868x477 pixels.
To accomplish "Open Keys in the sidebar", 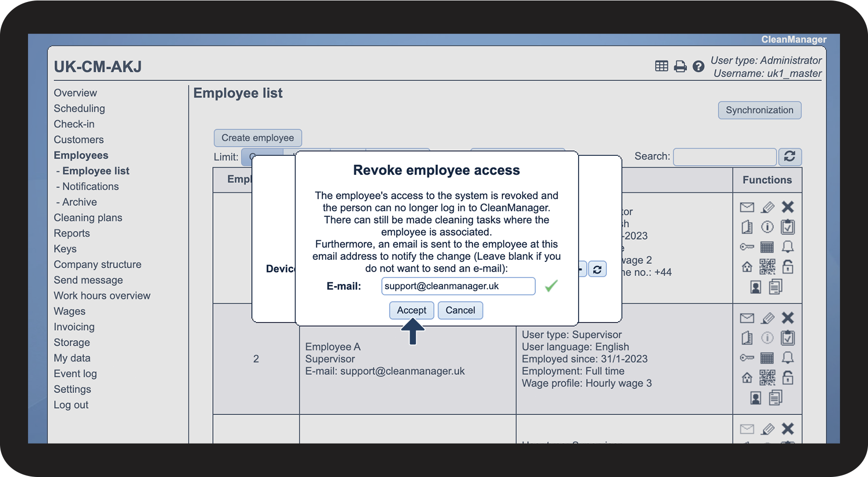I will [x=65, y=249].
